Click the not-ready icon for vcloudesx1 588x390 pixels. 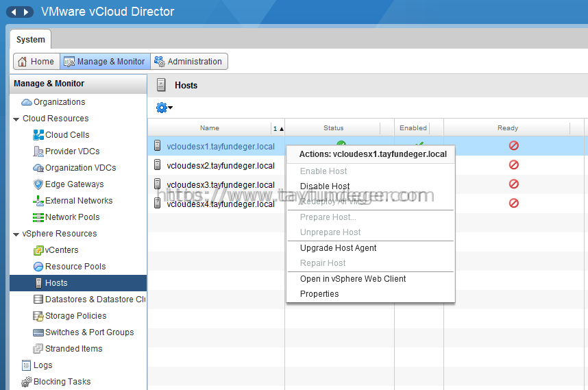pos(514,145)
